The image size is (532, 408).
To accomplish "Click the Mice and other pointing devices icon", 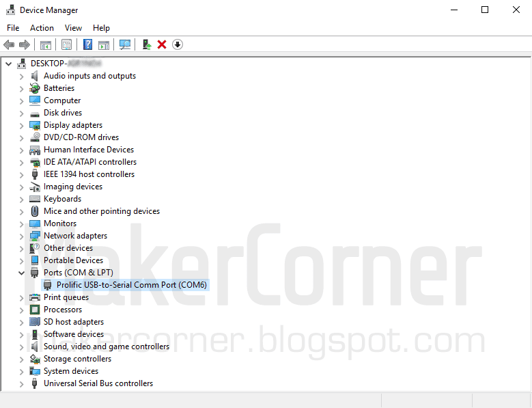I will pos(35,211).
